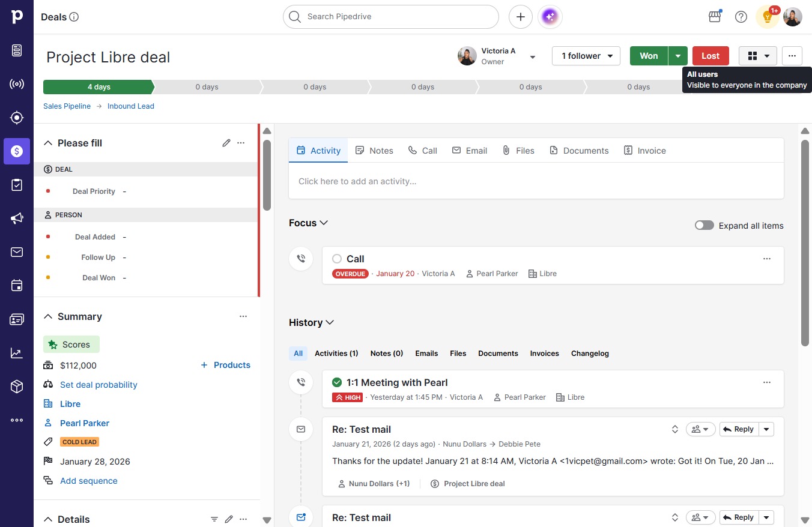The width and height of the screenshot is (812, 527).
Task: Click the filter icon in Details section
Action: pyautogui.click(x=214, y=519)
